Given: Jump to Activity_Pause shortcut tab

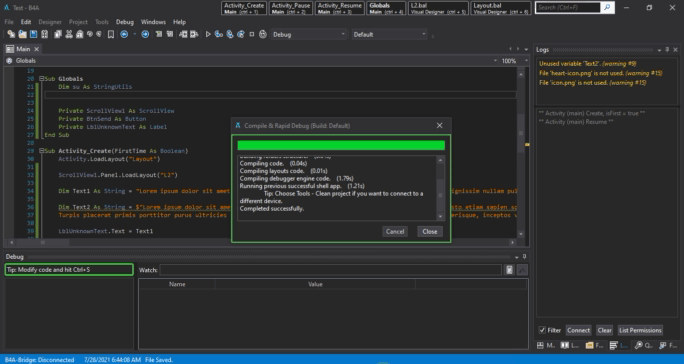Looking at the screenshot, I should click(291, 8).
